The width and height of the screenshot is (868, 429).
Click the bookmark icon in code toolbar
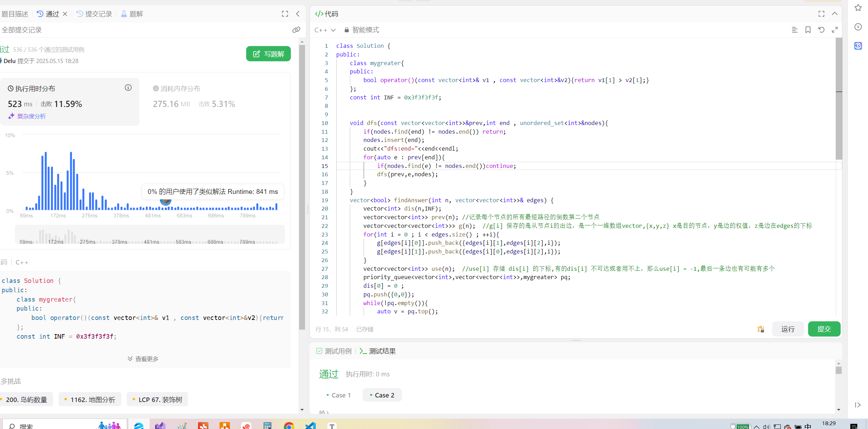coord(808,30)
